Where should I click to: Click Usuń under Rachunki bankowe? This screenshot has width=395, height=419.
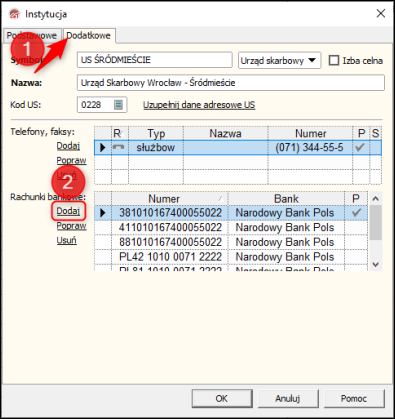point(66,240)
